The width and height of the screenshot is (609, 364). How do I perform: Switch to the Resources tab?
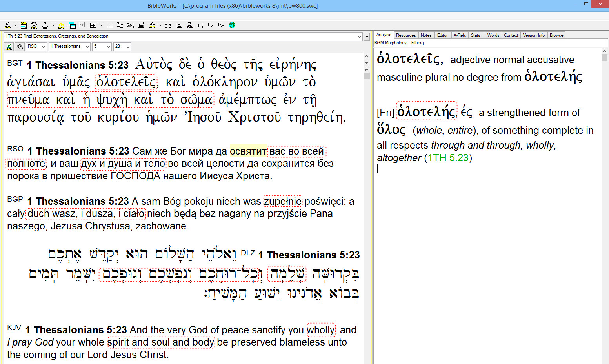406,35
